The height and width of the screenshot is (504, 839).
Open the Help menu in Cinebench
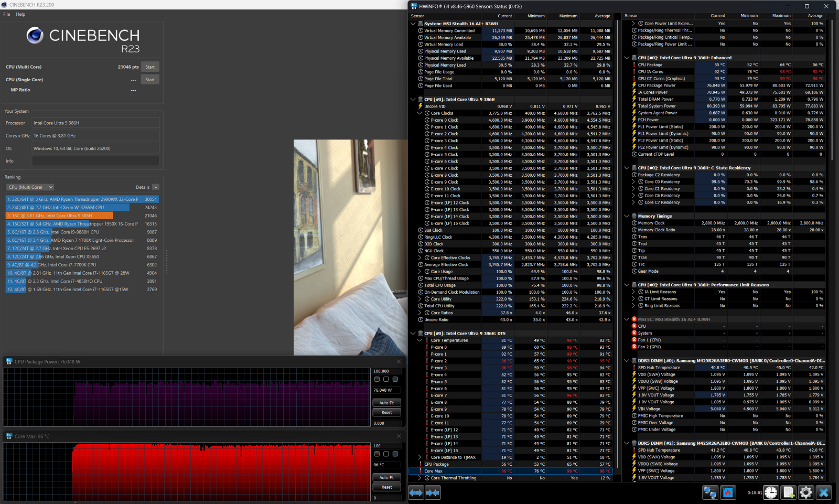click(x=20, y=14)
